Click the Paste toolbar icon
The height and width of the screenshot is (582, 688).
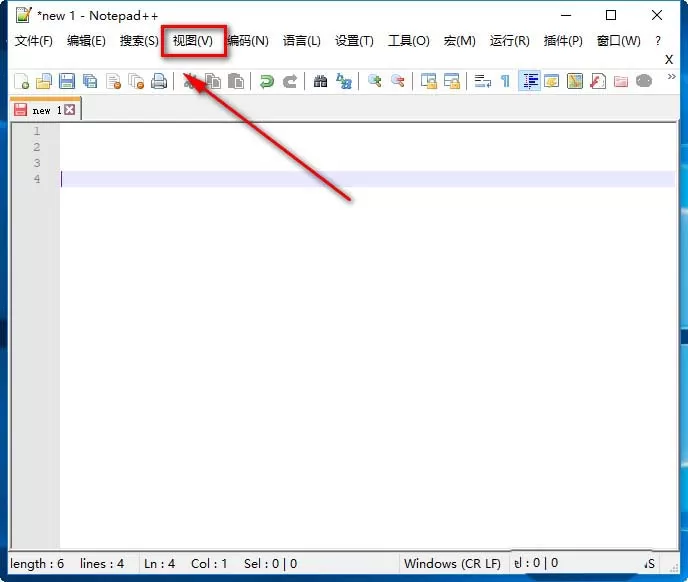(236, 82)
